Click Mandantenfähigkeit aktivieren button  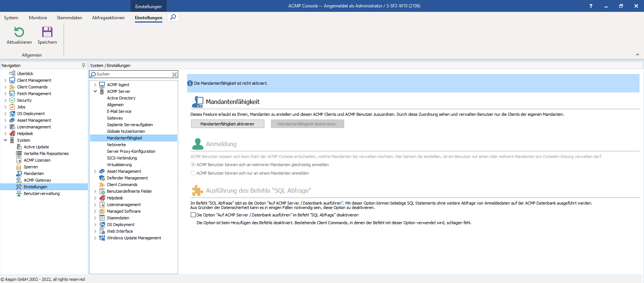(x=227, y=124)
